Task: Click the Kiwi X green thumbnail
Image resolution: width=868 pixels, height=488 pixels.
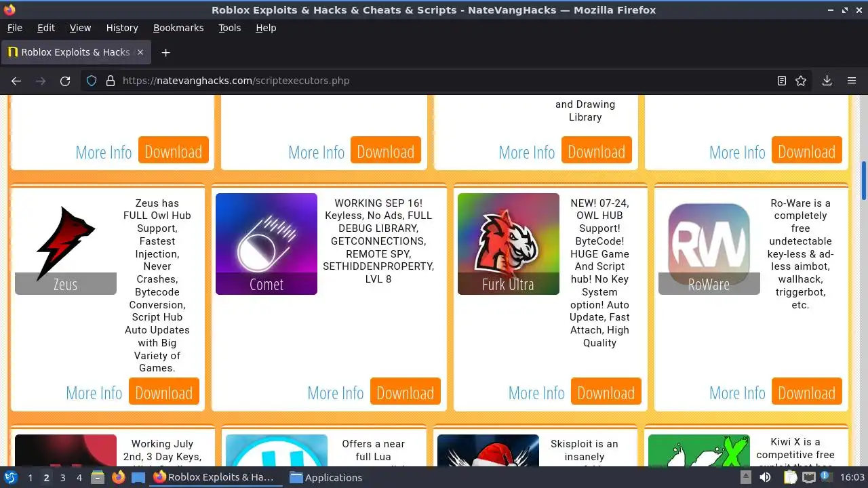Action: [699, 451]
